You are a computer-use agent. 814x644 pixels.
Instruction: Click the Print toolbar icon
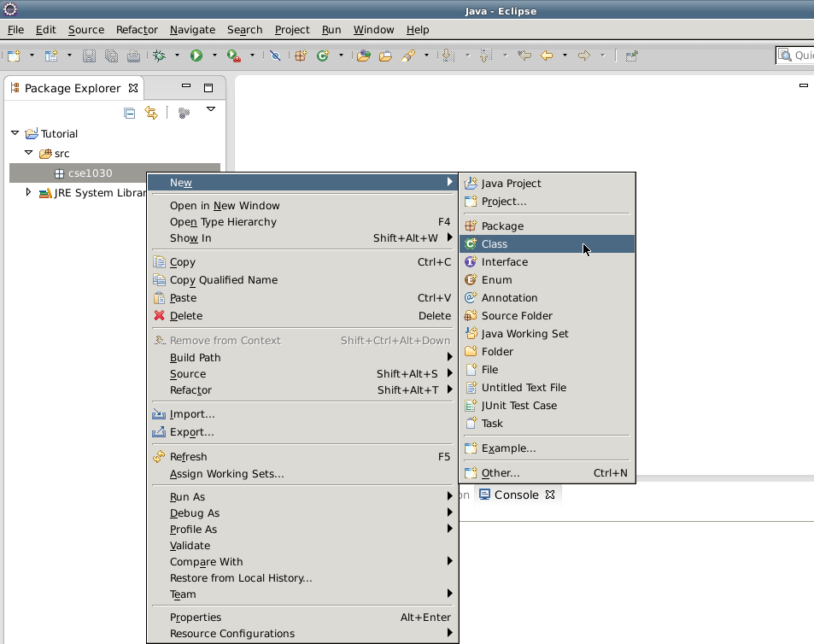pos(133,56)
